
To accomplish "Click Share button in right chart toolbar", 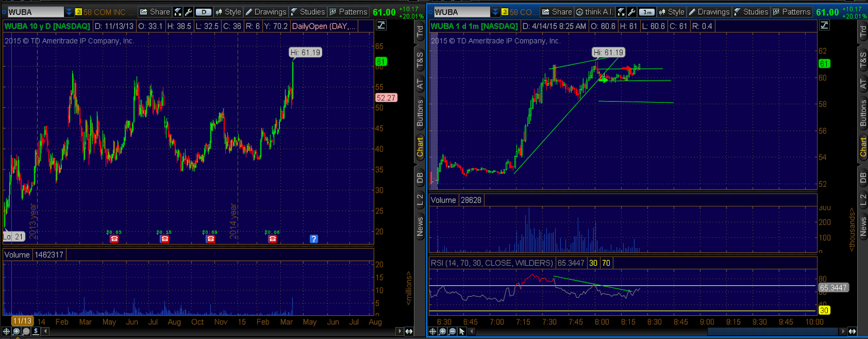I will [x=557, y=12].
